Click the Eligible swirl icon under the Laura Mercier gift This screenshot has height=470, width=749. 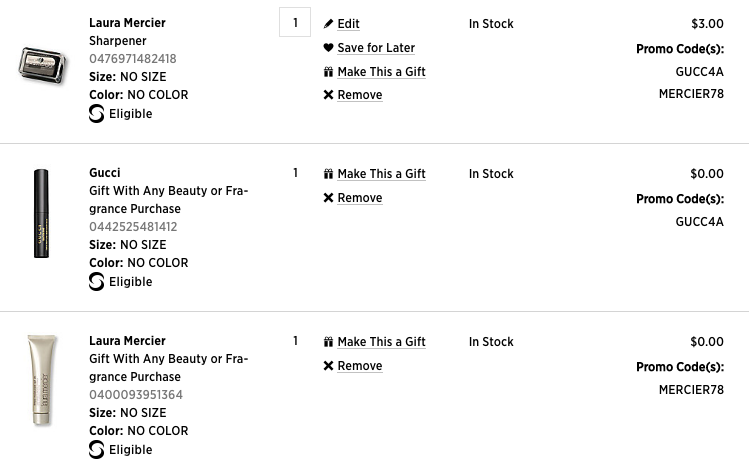pos(96,450)
